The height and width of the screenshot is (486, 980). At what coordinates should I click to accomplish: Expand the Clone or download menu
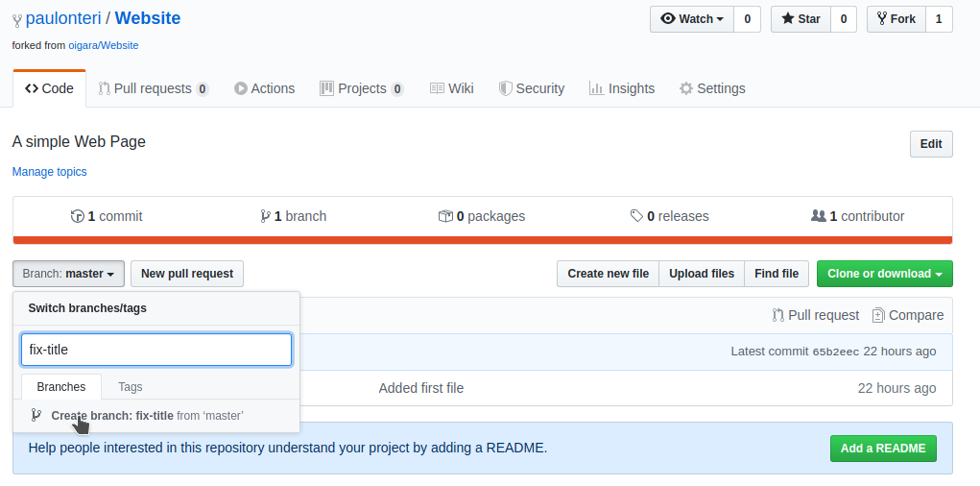pos(884,274)
